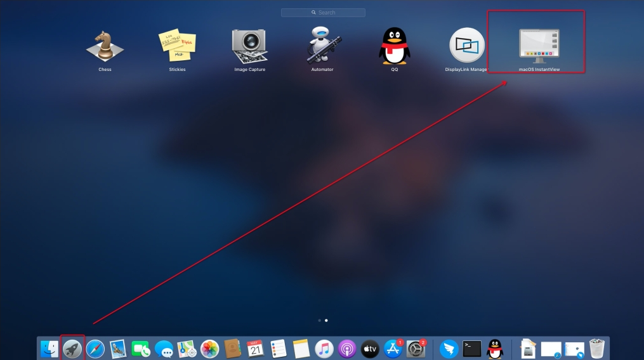Image resolution: width=644 pixels, height=360 pixels.
Task: Open Trash in the Dock
Action: (x=597, y=349)
